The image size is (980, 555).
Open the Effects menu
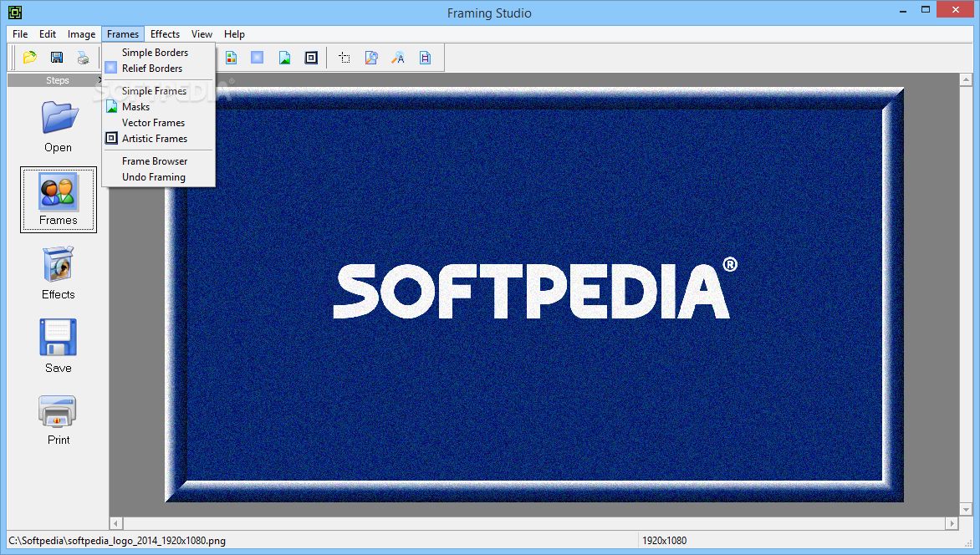(x=165, y=33)
